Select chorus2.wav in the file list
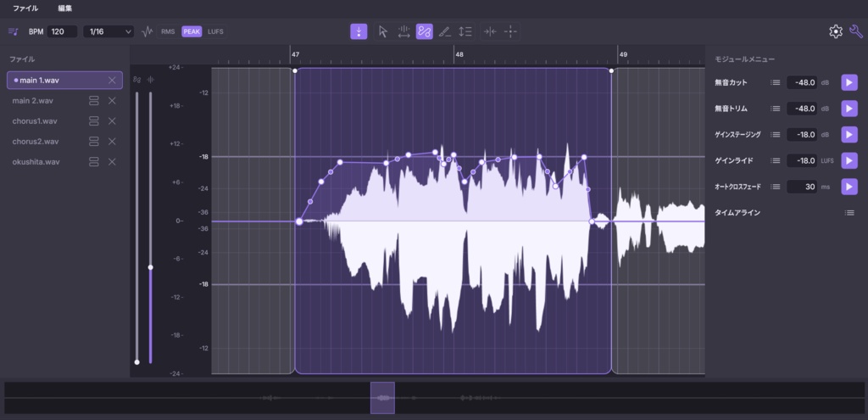Screen dimensions: 868x420 [36, 142]
